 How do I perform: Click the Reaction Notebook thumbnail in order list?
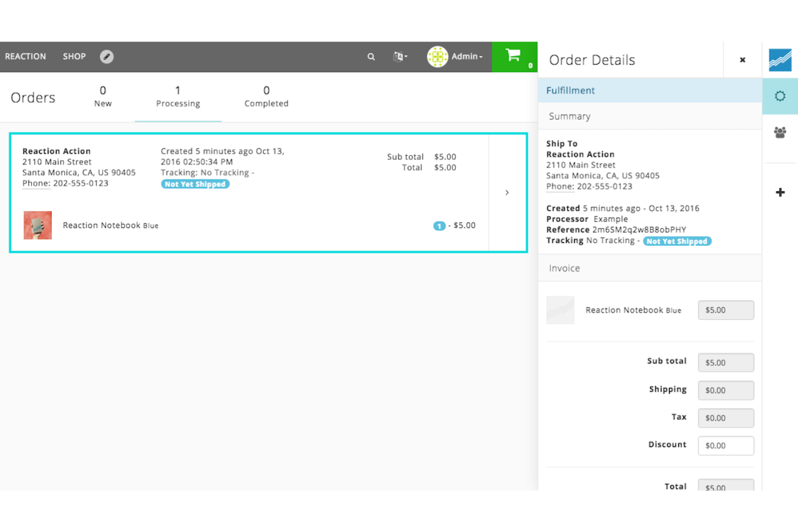(38, 225)
